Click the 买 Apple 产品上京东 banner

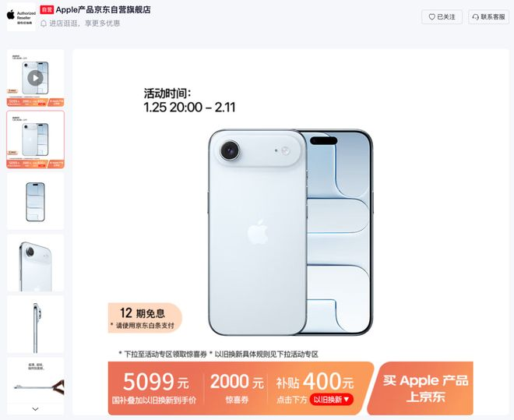[423, 388]
